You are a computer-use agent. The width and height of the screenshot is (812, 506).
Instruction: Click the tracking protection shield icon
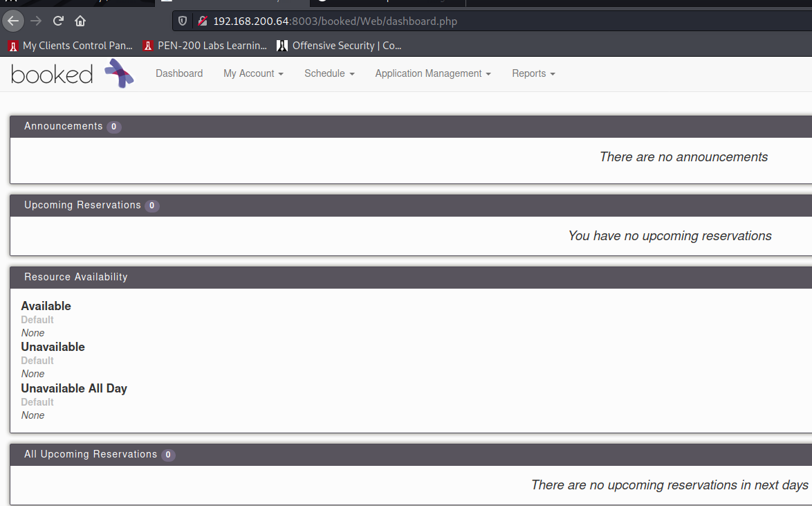[183, 21]
